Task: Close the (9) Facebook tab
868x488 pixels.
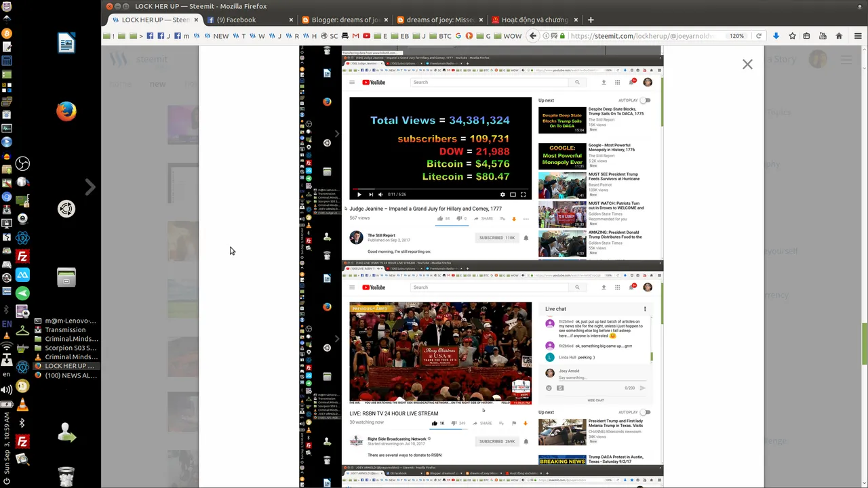Action: click(292, 20)
